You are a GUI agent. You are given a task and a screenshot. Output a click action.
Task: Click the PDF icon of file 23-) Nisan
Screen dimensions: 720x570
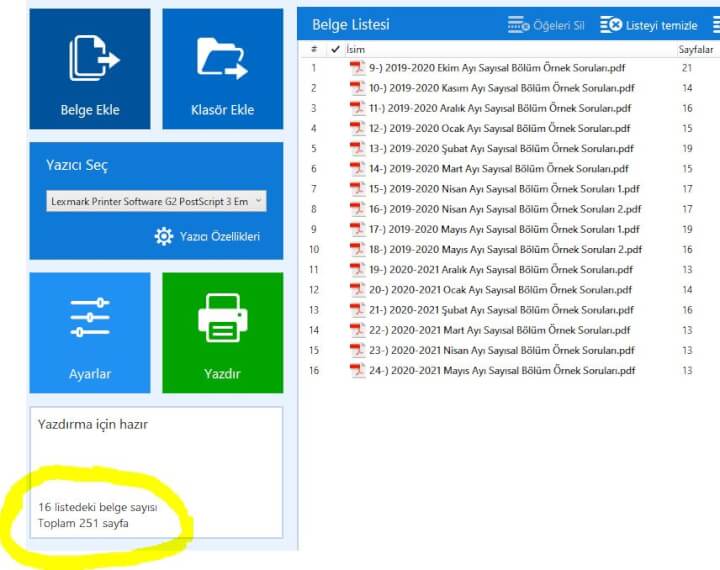tap(357, 350)
